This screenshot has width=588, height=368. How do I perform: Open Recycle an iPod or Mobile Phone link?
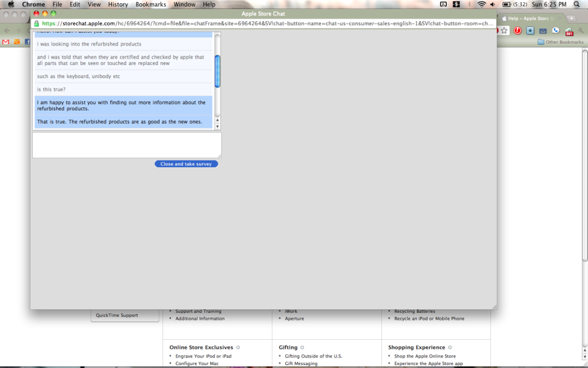tap(430, 319)
